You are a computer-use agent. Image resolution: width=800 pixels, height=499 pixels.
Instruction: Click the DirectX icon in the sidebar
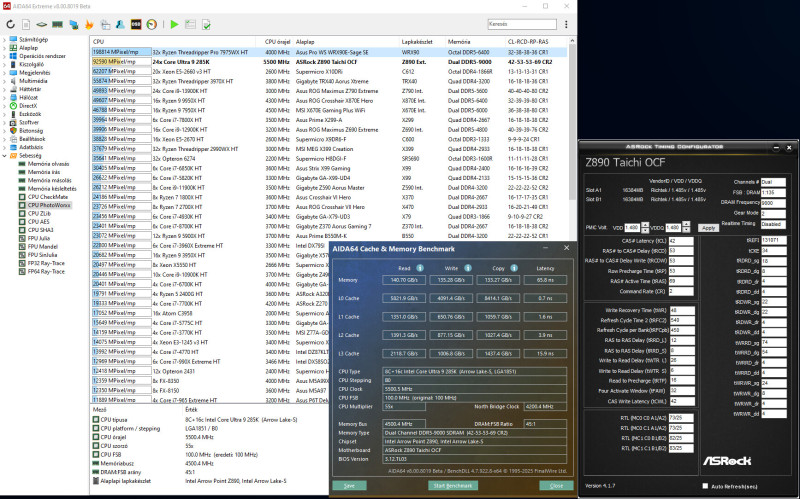(12, 105)
